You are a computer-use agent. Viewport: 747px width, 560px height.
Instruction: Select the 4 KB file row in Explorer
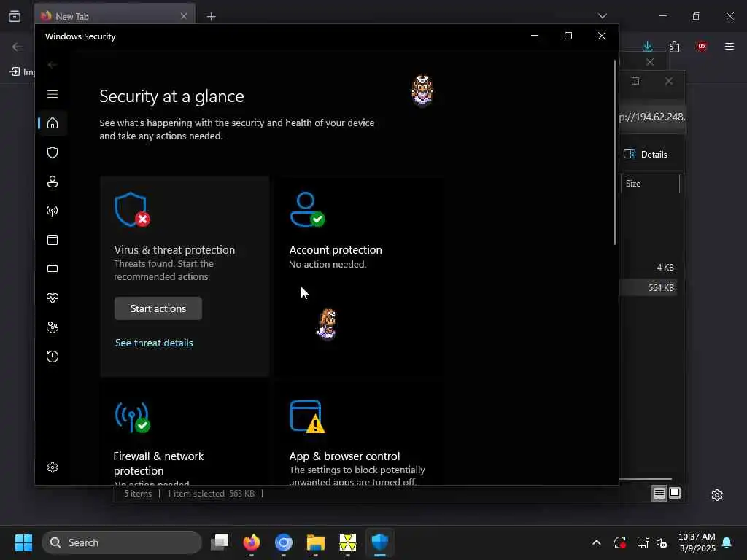pos(648,268)
